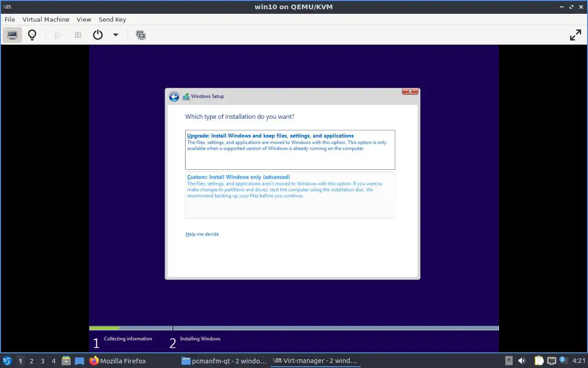Click the Installing Windows step label
Screen dimensions: 588x368
tap(200, 339)
